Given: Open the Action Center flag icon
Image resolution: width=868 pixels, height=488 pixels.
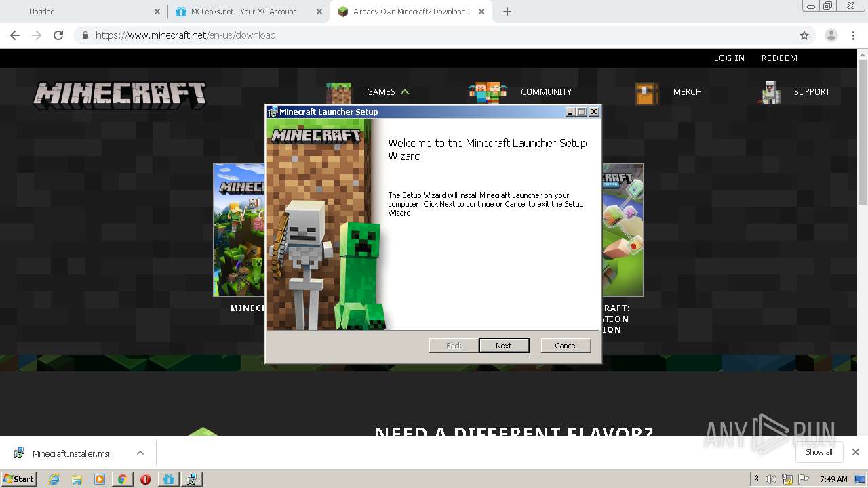Looking at the screenshot, I should pos(804,479).
